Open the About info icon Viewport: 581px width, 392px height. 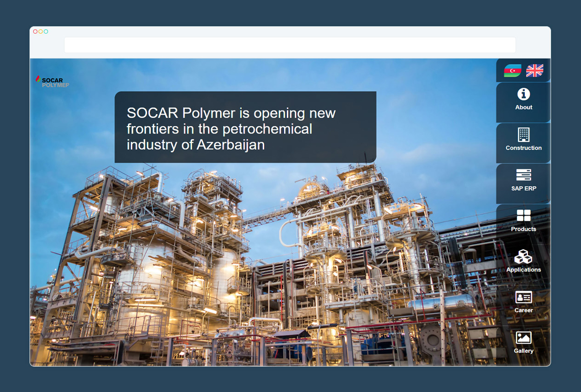[x=523, y=94]
